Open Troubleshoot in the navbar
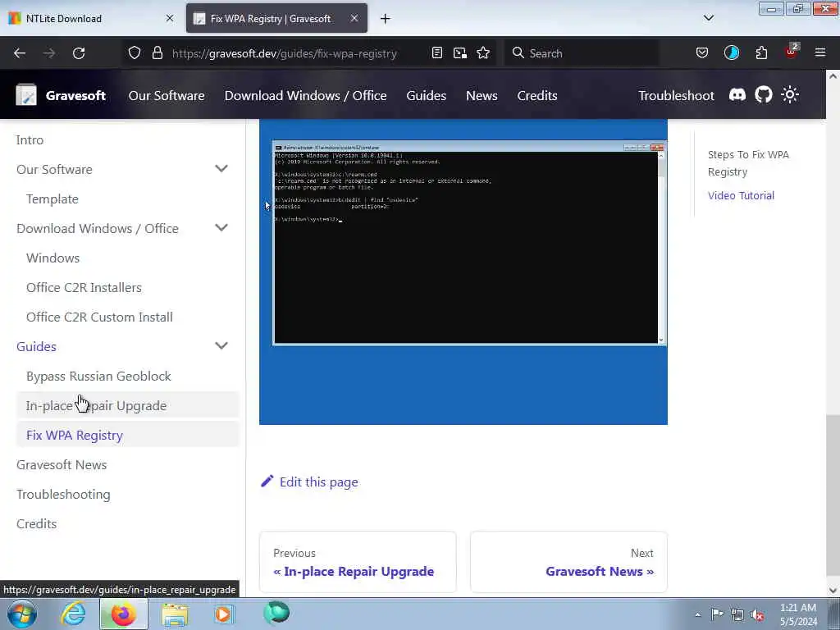Image resolution: width=840 pixels, height=630 pixels. click(x=676, y=95)
